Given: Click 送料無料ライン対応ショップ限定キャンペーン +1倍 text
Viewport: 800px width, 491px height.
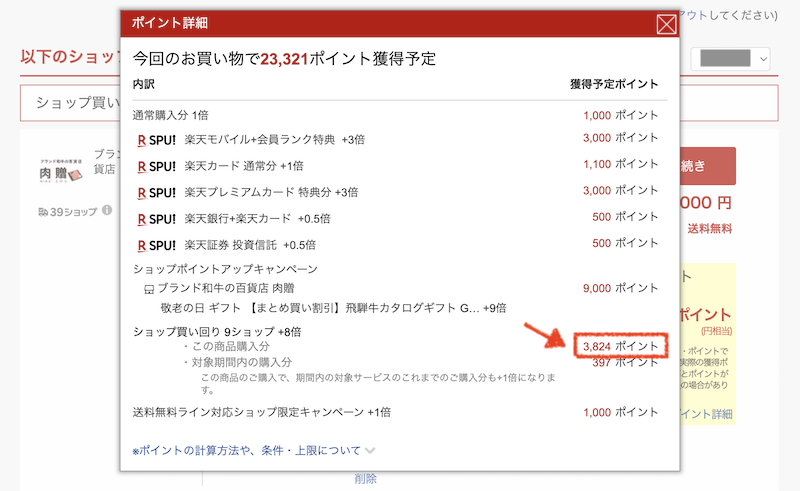Looking at the screenshot, I should pyautogui.click(x=262, y=412).
